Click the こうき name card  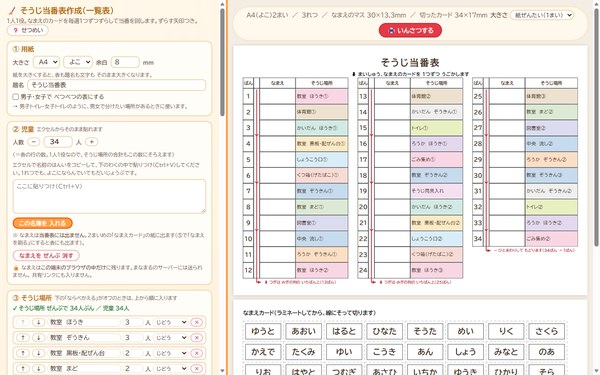tap(384, 352)
